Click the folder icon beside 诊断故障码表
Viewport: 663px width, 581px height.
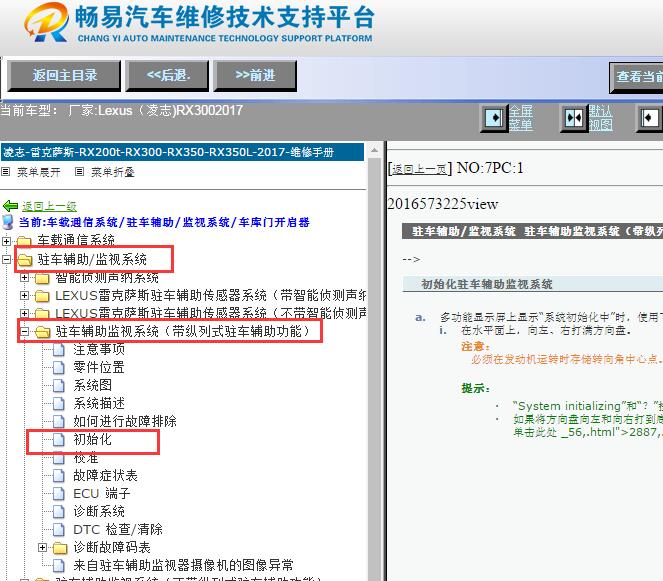tap(60, 548)
